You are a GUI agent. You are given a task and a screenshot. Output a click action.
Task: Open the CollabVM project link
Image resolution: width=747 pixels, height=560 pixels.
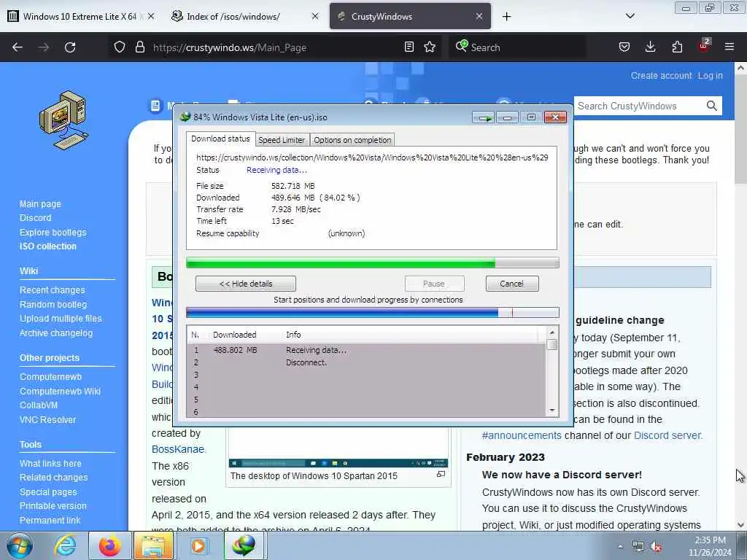click(39, 405)
